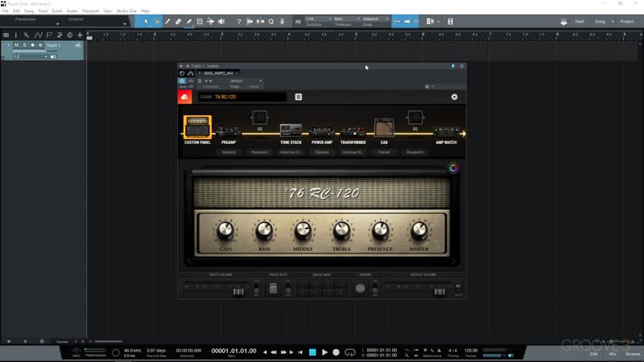The height and width of the screenshot is (362, 644).
Task: Open the colorful ring icon on the amp
Action: pyautogui.click(x=453, y=168)
